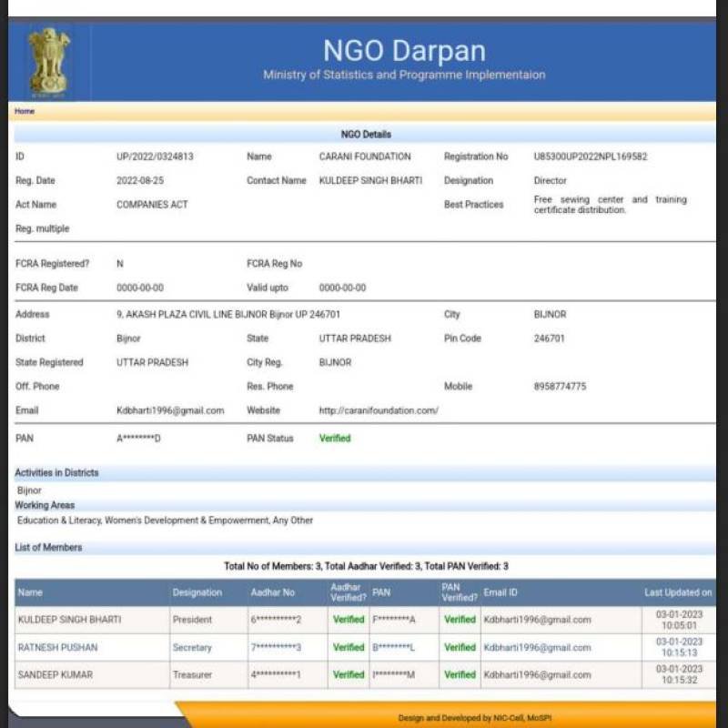Select the NGO ID UP/2022/0324813
This screenshot has height=728, width=728.
tap(155, 157)
